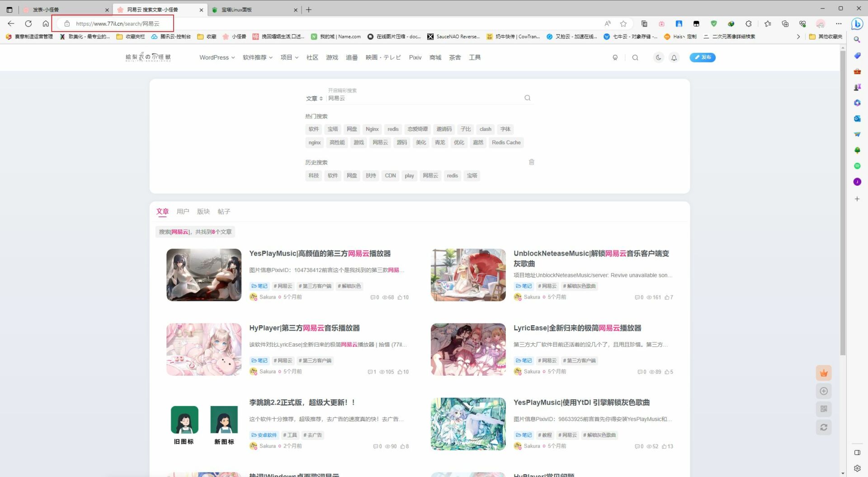Open the site search magnifier icon

(x=635, y=57)
